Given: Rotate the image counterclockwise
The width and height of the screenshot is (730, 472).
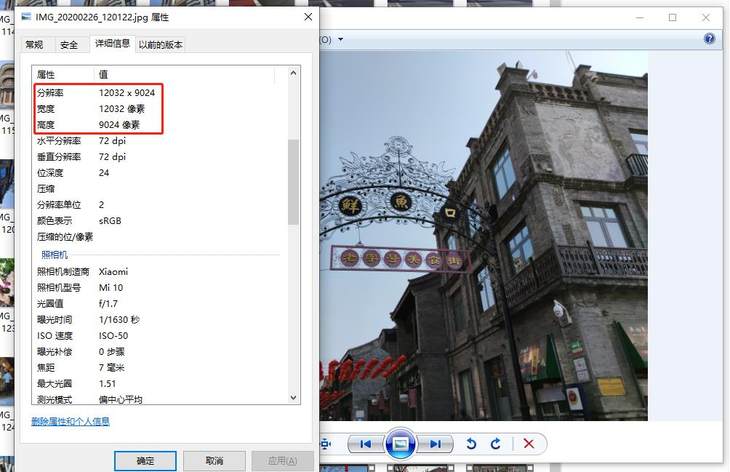Looking at the screenshot, I should [471, 444].
